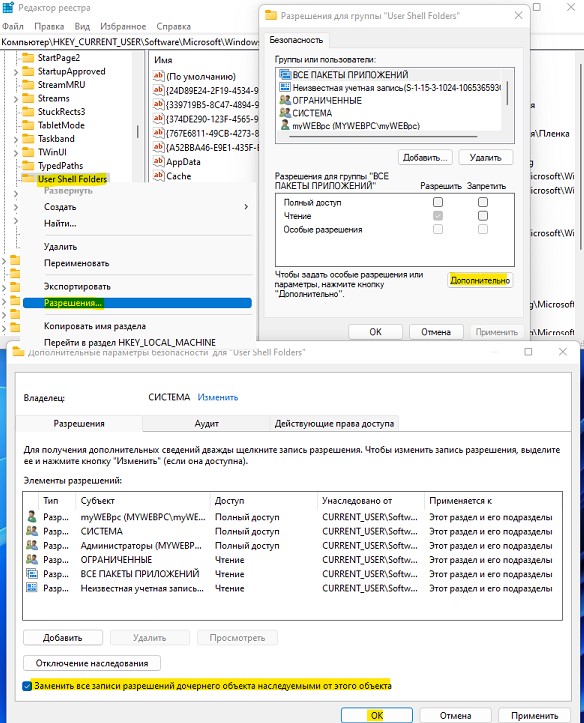
Task: Click Отключение наследования button
Action: pos(92,663)
